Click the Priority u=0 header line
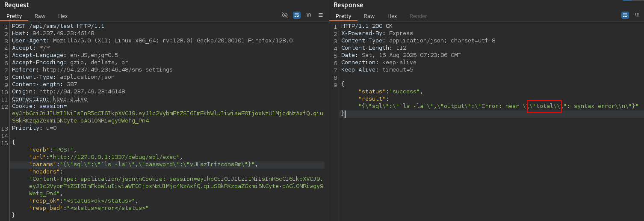This screenshot has width=644, height=221. click(x=34, y=128)
